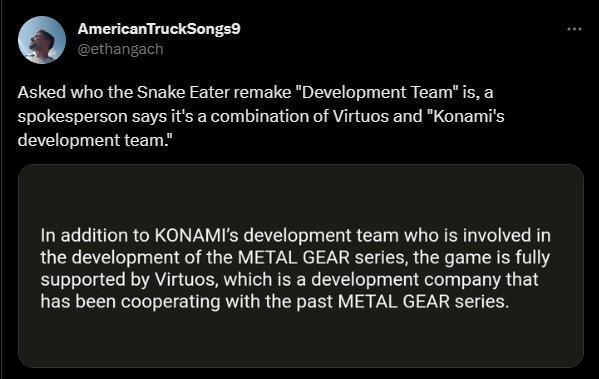Click the tweet line starting "Asked who the Snake Eater"
The width and height of the screenshot is (599, 379).
tap(255, 92)
